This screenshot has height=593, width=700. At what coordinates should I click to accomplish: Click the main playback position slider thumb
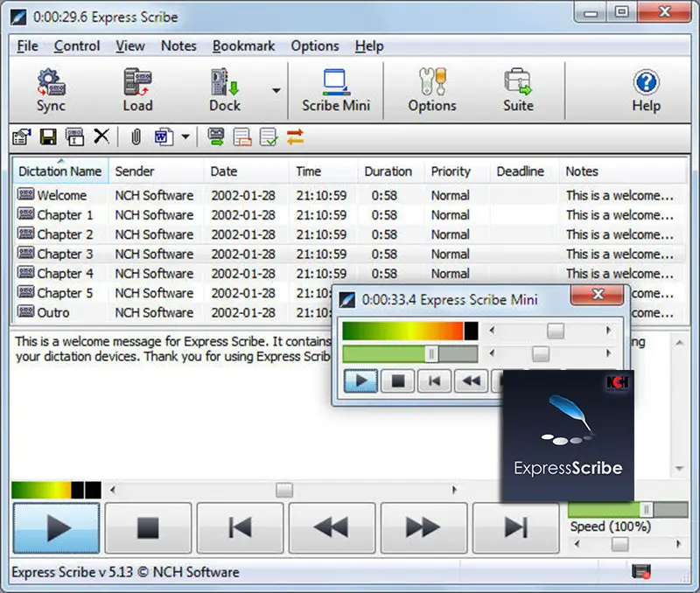click(284, 490)
